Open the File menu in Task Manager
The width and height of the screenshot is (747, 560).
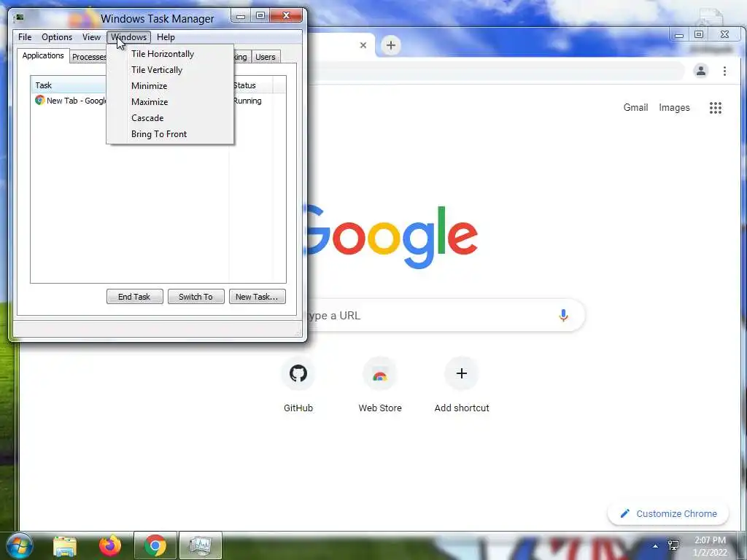coord(25,37)
